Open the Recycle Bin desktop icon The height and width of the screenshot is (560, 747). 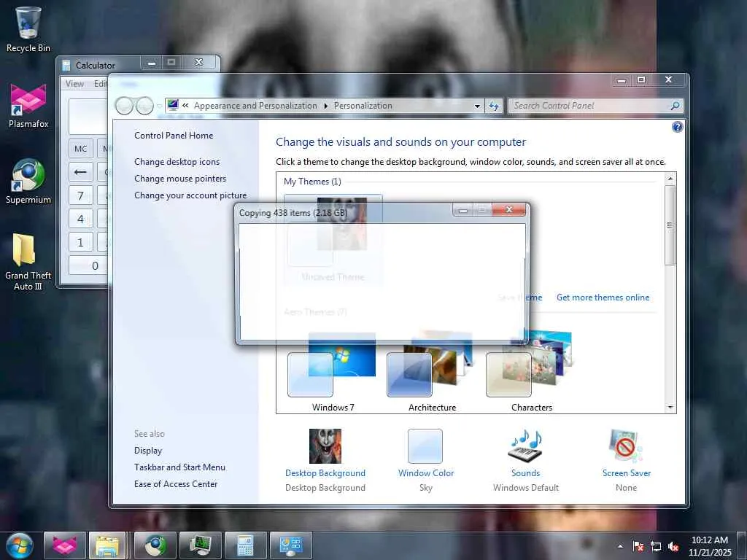(x=28, y=29)
